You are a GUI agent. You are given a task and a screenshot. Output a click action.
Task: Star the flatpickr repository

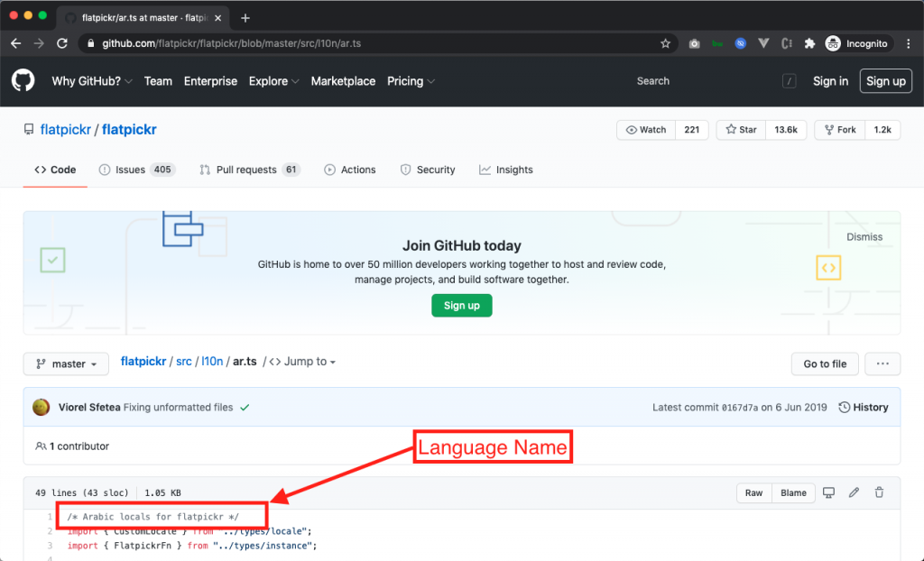742,130
